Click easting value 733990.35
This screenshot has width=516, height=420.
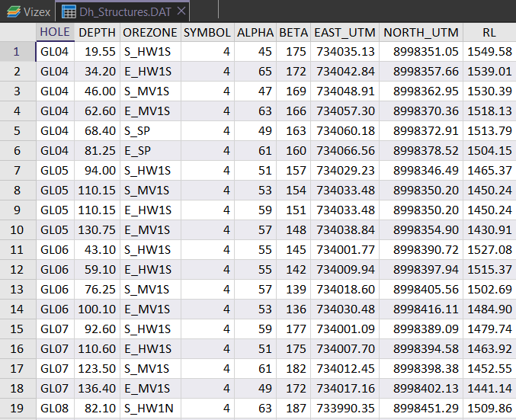345,408
